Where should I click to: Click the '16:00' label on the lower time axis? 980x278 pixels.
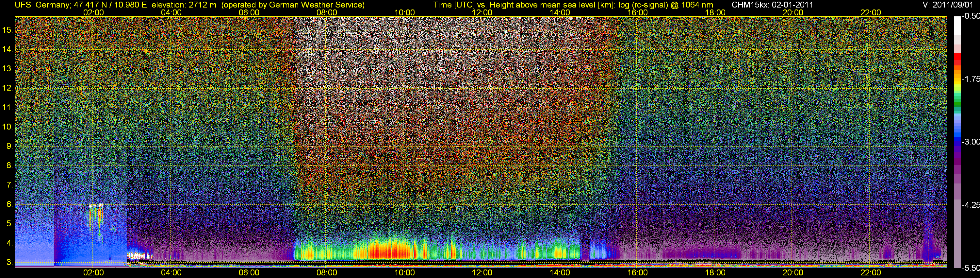(638, 273)
